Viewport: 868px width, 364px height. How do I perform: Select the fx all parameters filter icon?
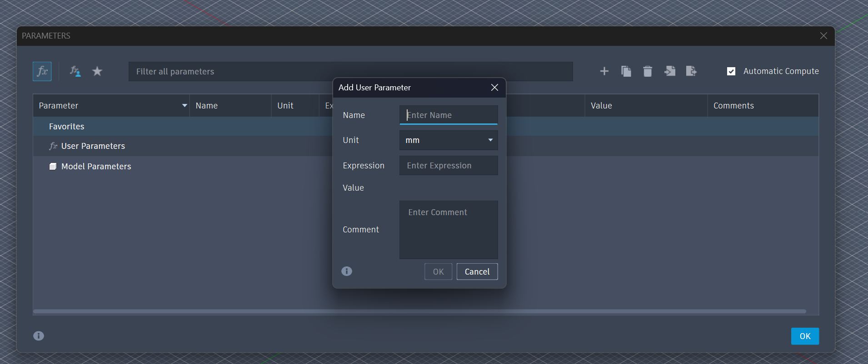pyautogui.click(x=42, y=71)
